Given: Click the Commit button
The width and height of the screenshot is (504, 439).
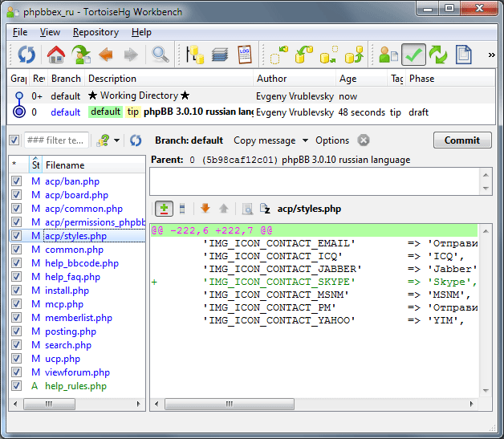Looking at the screenshot, I should [x=462, y=140].
